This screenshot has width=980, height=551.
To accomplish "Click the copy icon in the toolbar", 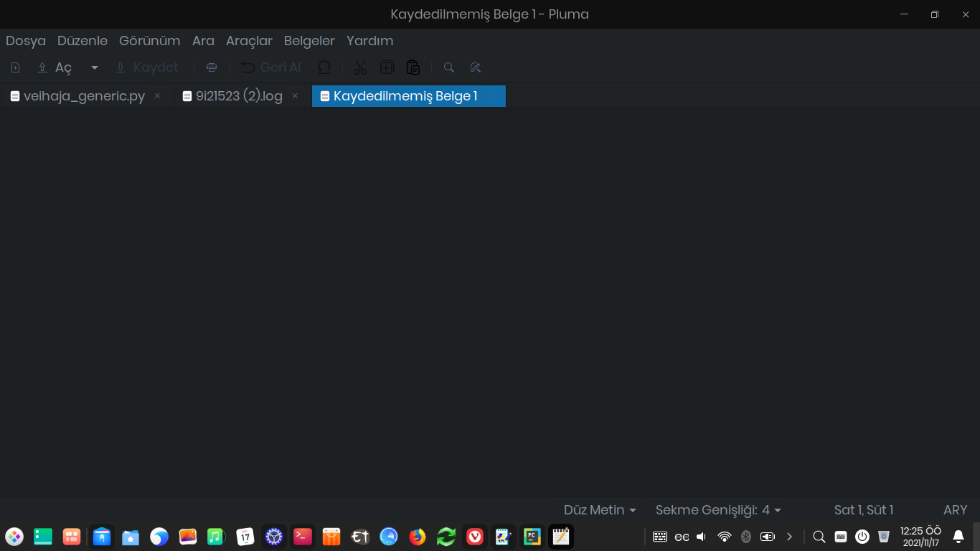I will (x=387, y=67).
